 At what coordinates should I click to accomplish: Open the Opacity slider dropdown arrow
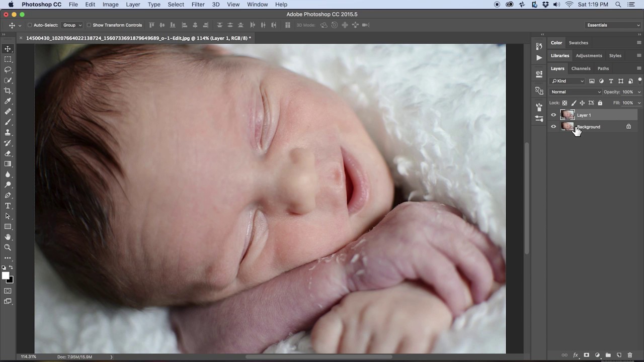coord(639,92)
